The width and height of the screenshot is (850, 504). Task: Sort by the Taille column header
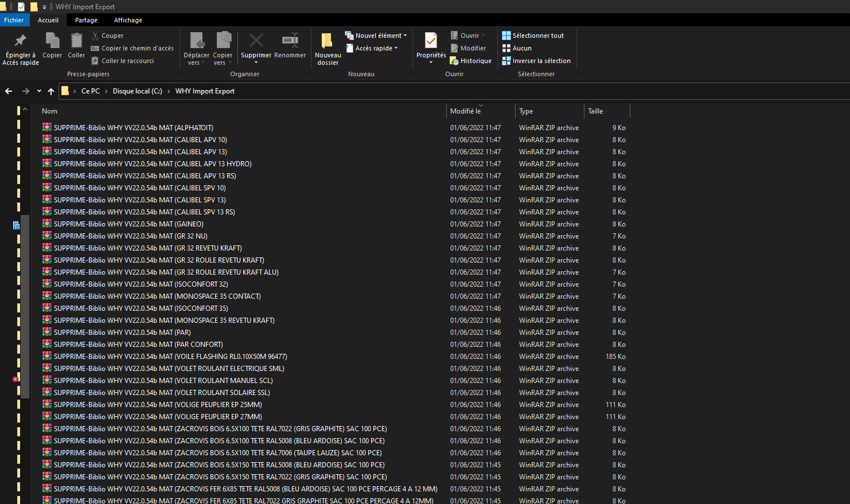[607, 111]
